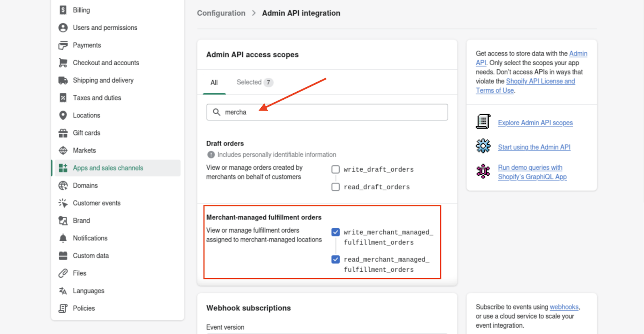The width and height of the screenshot is (644, 334).
Task: Follow the Start using the Admin API link
Action: 534,148
